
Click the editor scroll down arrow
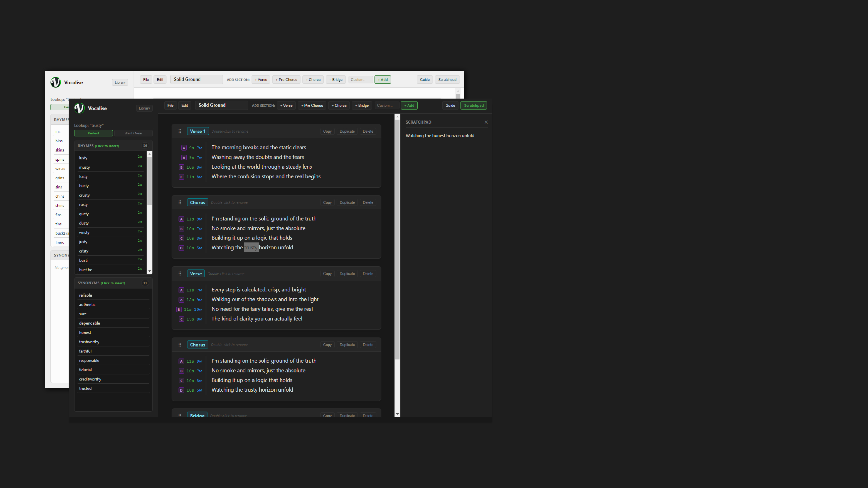(x=397, y=414)
